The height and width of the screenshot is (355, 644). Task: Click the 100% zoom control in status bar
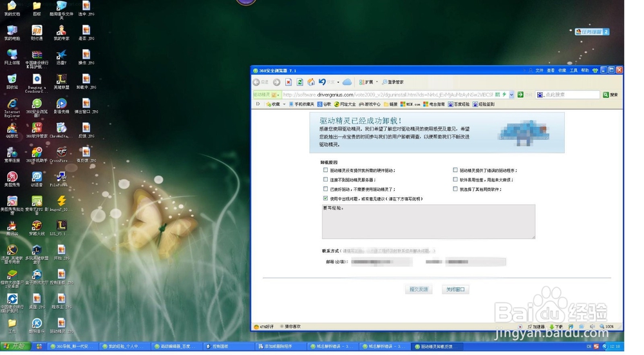click(607, 327)
